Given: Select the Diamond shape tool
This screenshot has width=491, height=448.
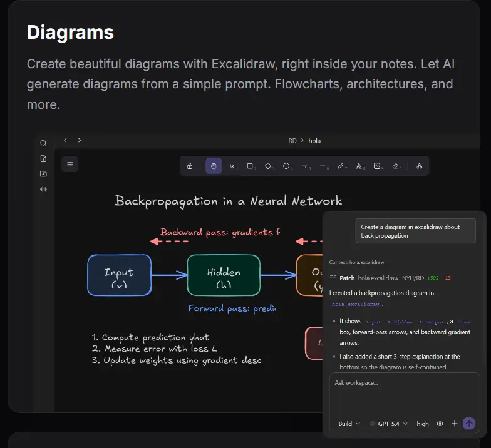Looking at the screenshot, I should coord(268,166).
